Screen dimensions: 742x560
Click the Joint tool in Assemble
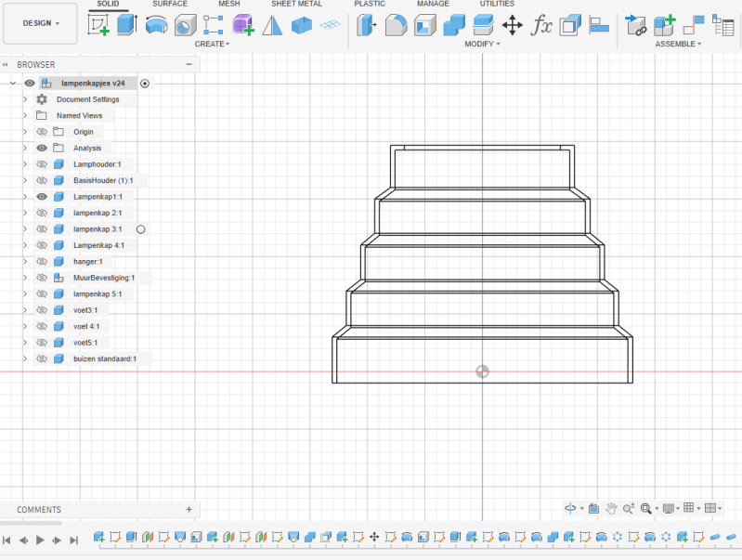[635, 25]
